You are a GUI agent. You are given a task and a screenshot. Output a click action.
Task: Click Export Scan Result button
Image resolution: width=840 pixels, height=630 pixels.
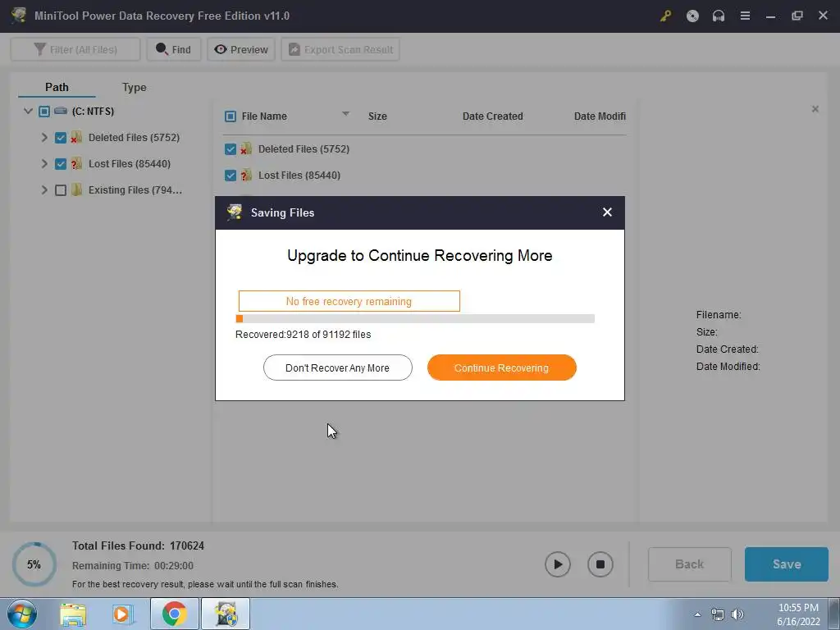click(340, 49)
